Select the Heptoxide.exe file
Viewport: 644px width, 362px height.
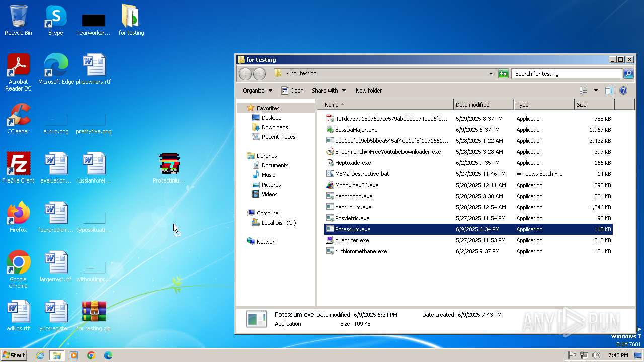468,163
